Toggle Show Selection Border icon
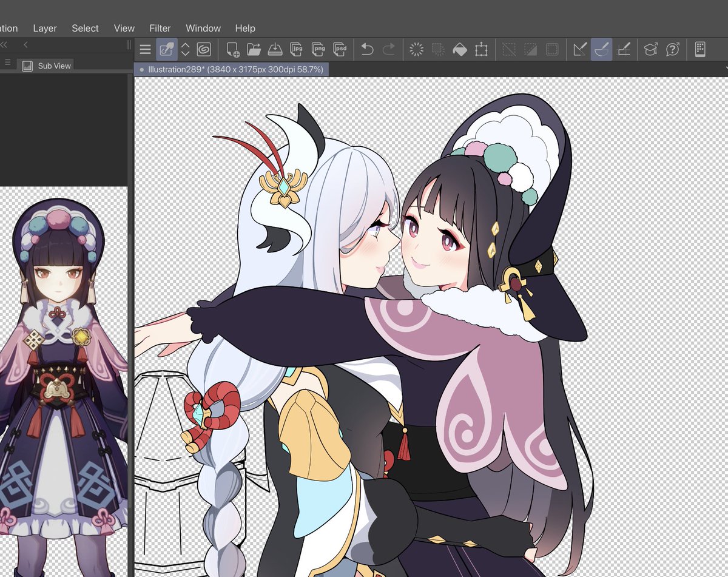 point(552,50)
